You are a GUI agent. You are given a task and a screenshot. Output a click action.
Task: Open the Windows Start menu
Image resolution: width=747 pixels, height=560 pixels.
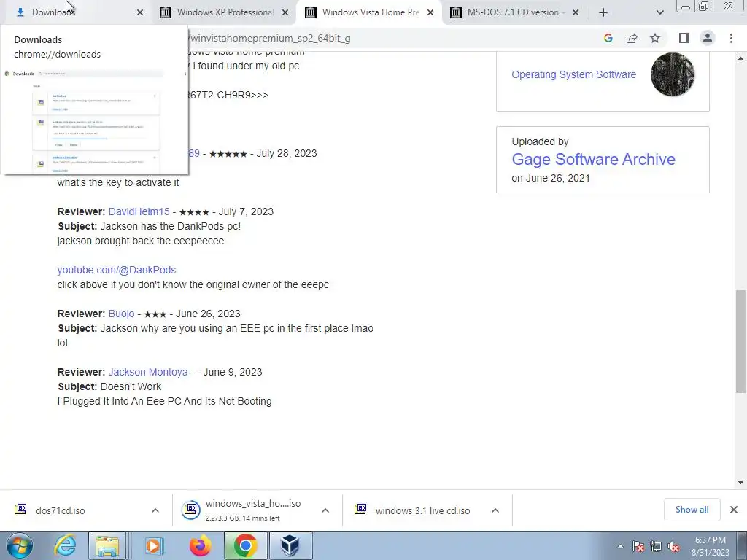(x=19, y=545)
